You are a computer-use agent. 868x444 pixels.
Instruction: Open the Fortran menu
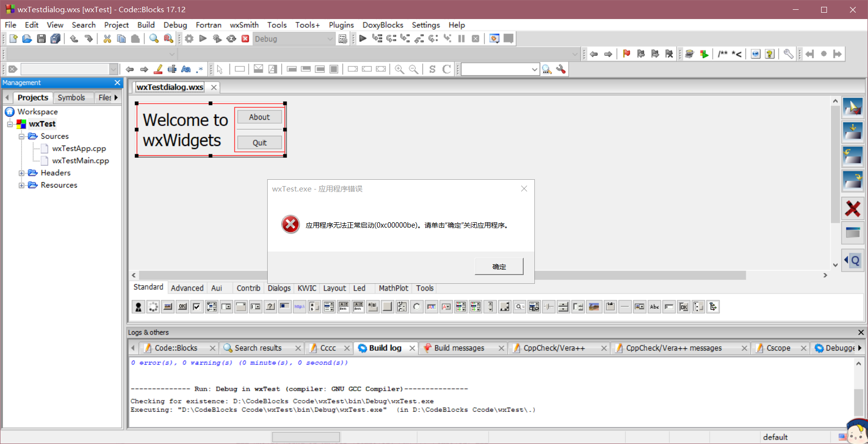pyautogui.click(x=209, y=25)
